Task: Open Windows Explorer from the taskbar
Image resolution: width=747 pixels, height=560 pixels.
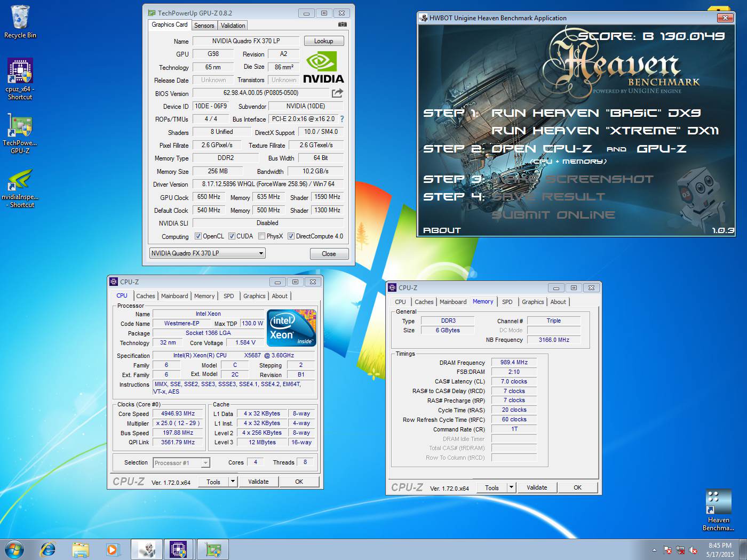Action: pyautogui.click(x=81, y=549)
